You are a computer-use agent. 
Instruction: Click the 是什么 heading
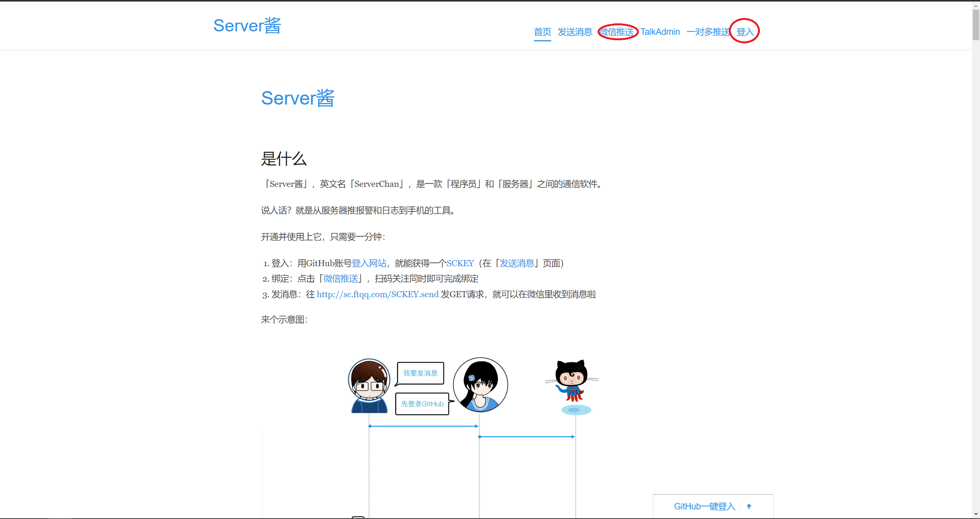[284, 159]
